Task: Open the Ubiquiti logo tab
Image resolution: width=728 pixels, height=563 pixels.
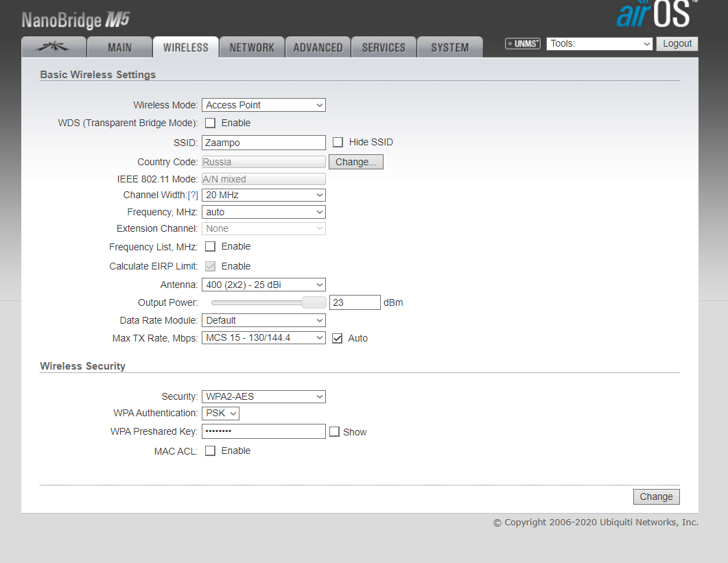Action: (54, 47)
